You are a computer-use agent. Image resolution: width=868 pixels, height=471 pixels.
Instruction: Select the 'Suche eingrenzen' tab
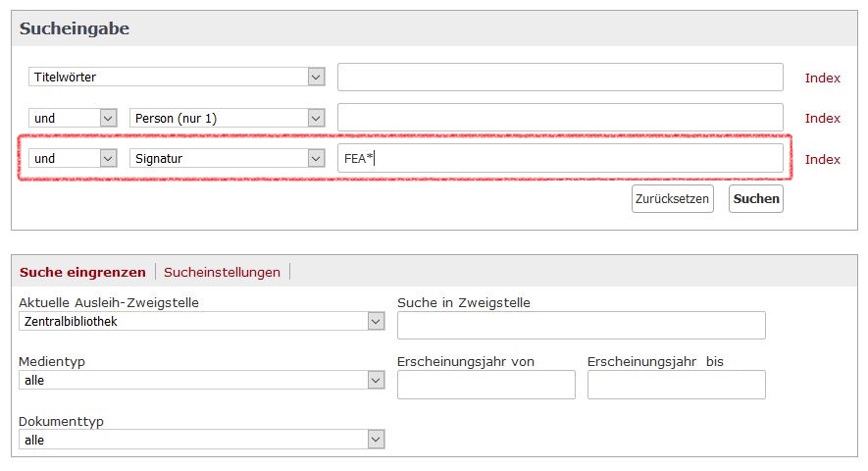click(x=82, y=272)
